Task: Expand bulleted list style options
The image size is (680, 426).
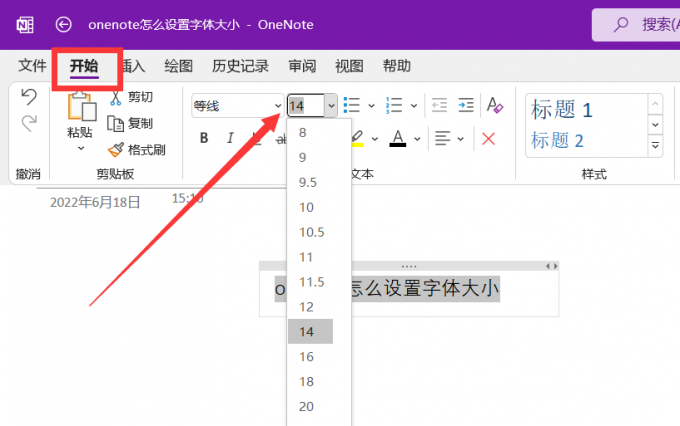Action: (x=371, y=105)
